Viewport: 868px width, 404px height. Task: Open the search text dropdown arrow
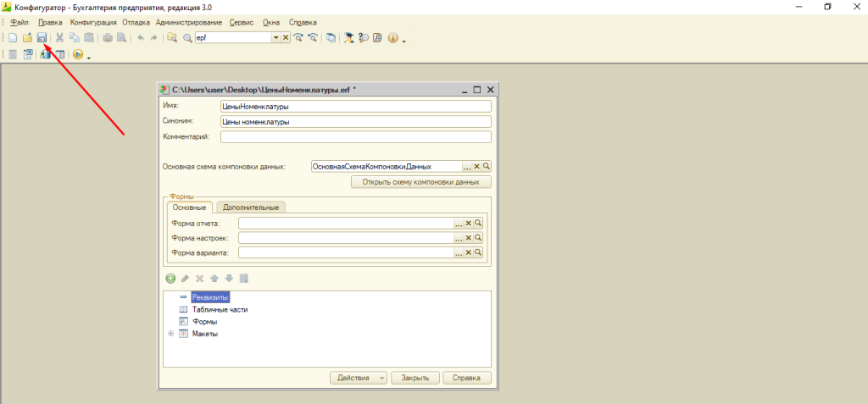click(x=275, y=38)
